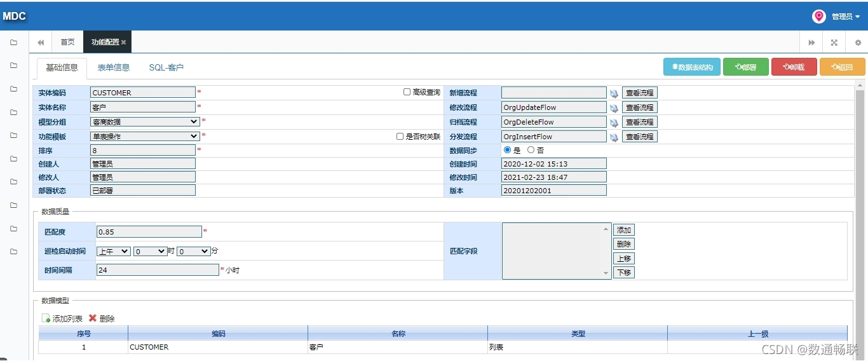868x361 pixels.
Task: Select 是 radio for 数据同步
Action: tap(507, 150)
